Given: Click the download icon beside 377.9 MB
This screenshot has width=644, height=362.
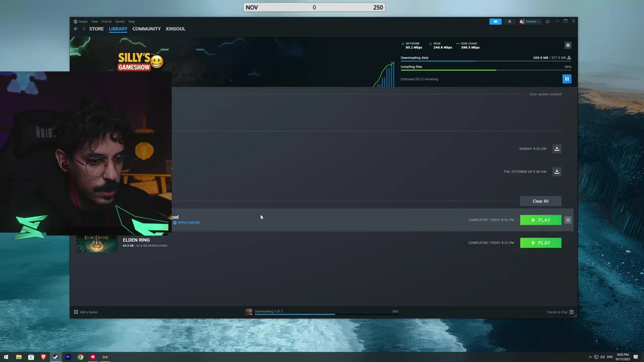Looking at the screenshot, I should coord(569,58).
